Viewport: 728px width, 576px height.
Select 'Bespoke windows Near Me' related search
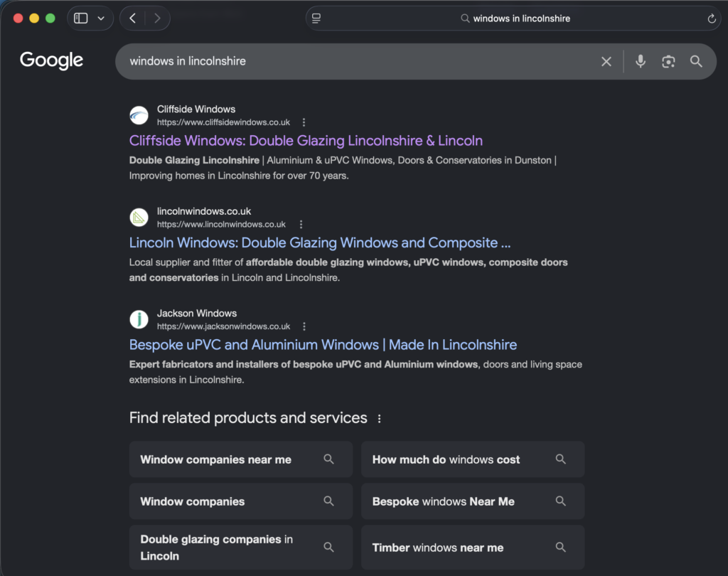(473, 501)
